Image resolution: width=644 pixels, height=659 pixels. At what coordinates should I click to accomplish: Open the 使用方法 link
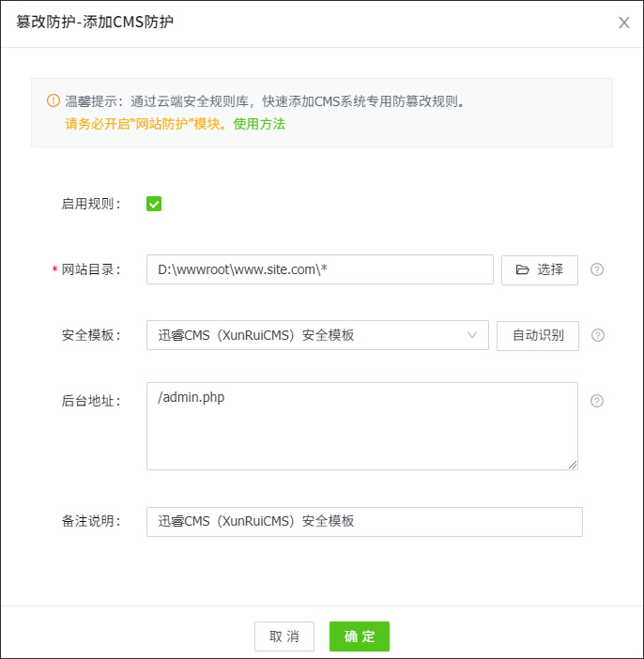(x=259, y=124)
